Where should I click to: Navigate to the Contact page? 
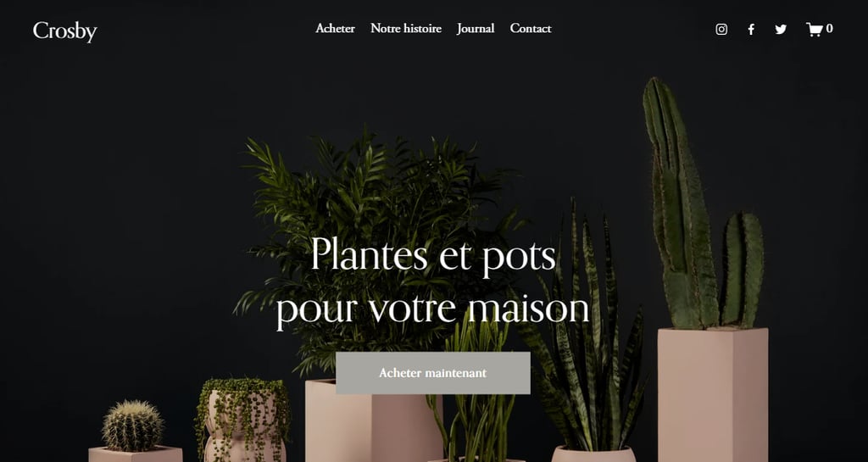(x=531, y=28)
